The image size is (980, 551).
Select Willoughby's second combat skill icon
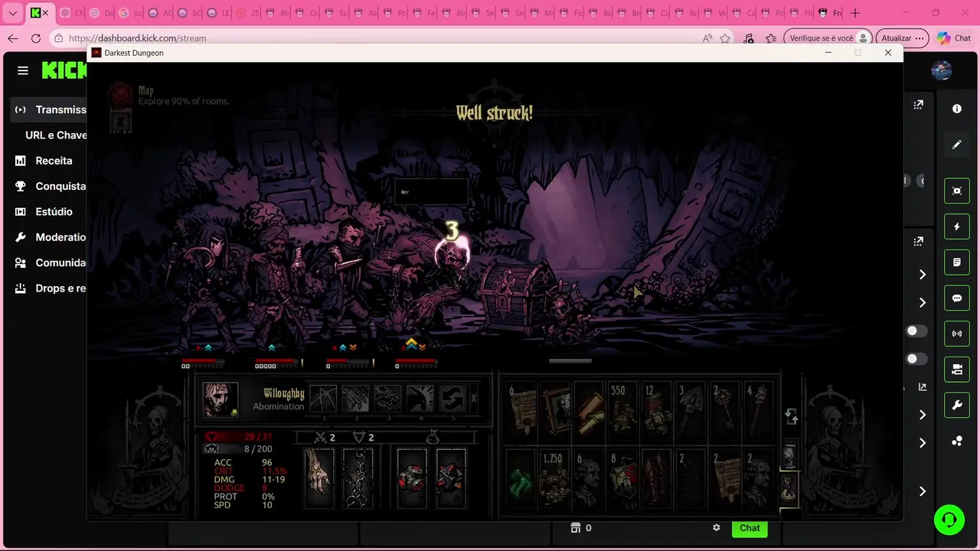click(x=355, y=399)
